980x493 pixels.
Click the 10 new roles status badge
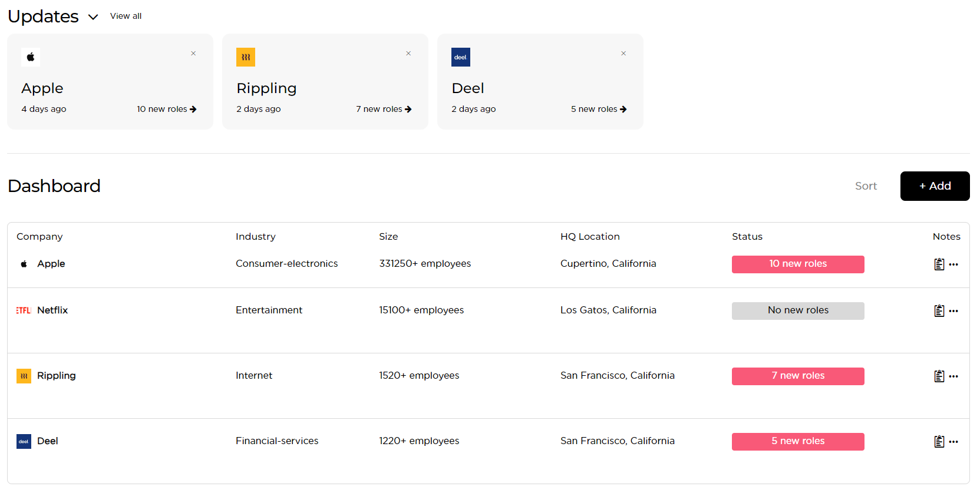[x=798, y=264]
